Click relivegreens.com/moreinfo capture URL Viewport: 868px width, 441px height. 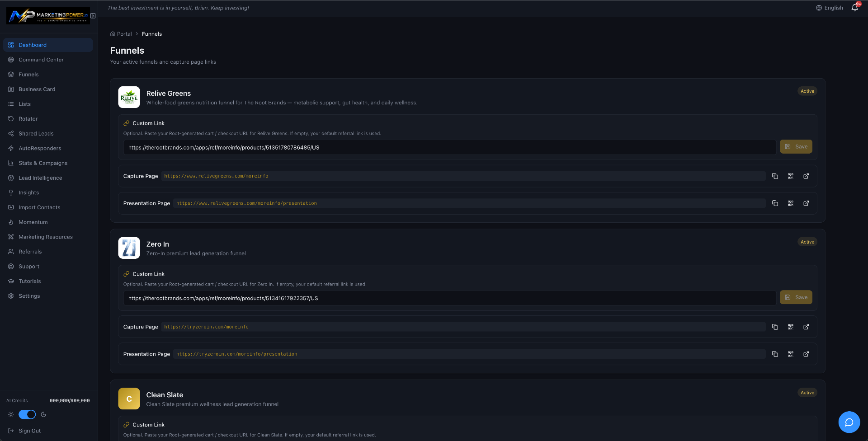(x=216, y=176)
